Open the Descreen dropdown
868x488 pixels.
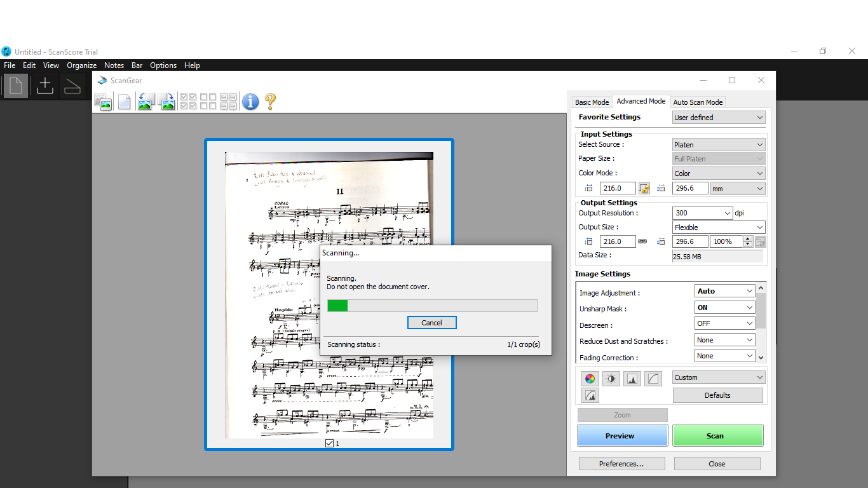click(x=725, y=323)
